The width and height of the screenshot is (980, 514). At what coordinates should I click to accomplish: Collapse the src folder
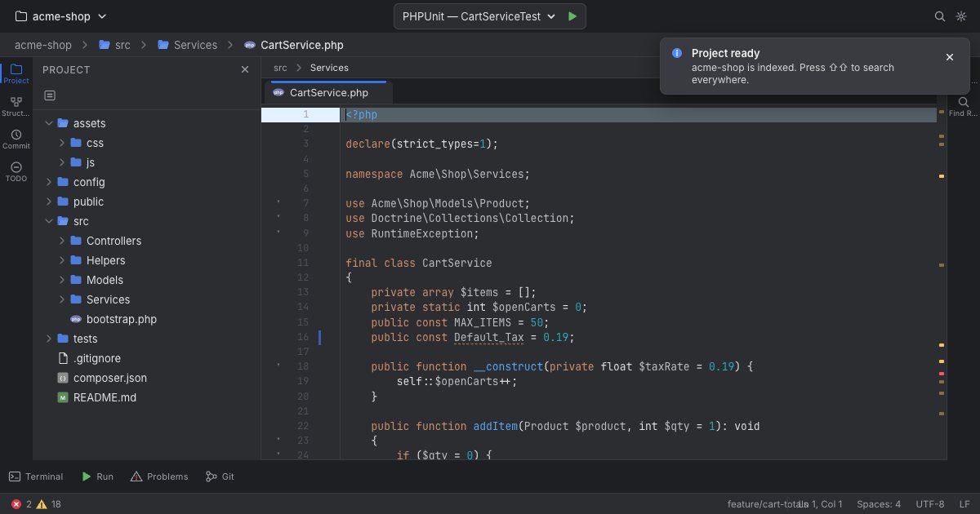pos(49,221)
